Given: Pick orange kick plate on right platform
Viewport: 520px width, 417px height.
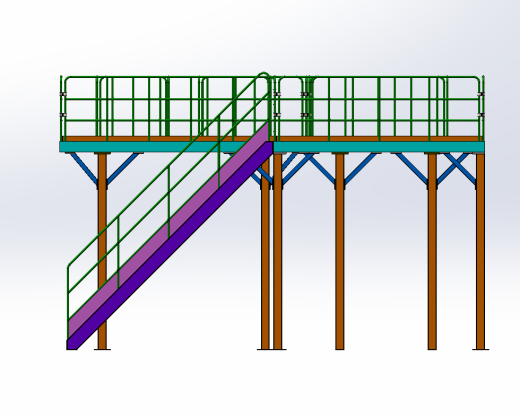Looking at the screenshot, I should click(x=379, y=139).
